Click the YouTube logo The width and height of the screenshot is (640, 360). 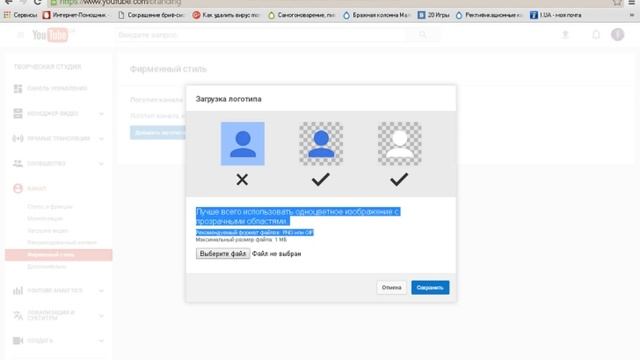click(x=51, y=35)
